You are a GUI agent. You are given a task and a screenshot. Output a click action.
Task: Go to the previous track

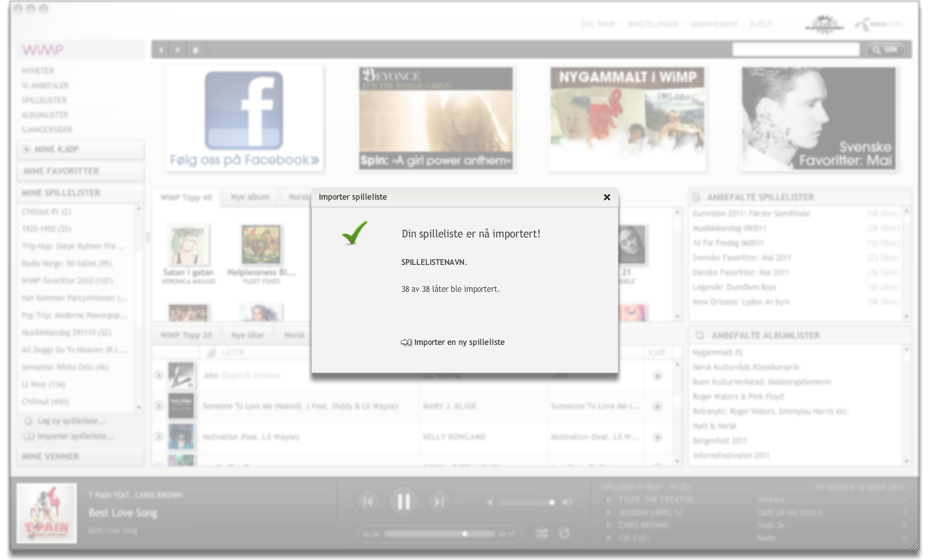click(x=368, y=502)
